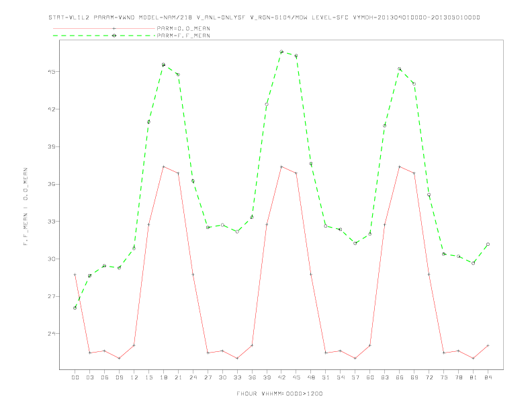Click x-axis tick label 21
This screenshot has width=532, height=411.
click(x=178, y=377)
